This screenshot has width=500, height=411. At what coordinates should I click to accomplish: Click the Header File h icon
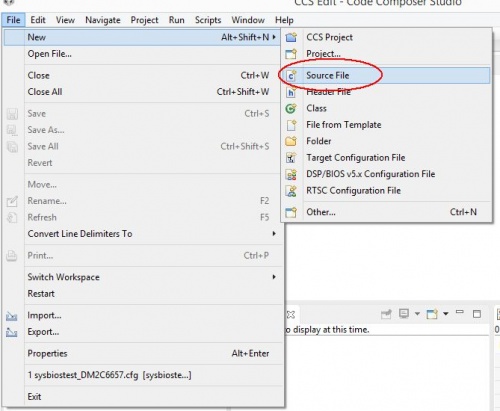click(x=291, y=92)
